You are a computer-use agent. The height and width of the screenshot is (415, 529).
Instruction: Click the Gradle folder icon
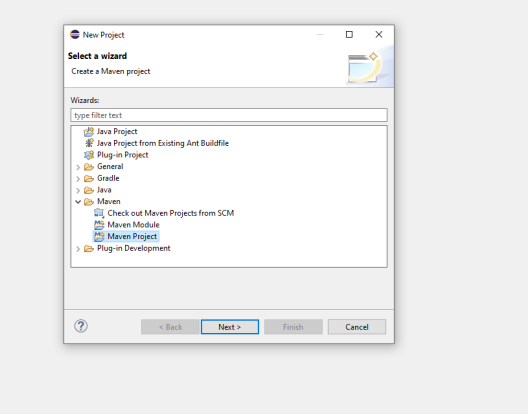(x=89, y=178)
